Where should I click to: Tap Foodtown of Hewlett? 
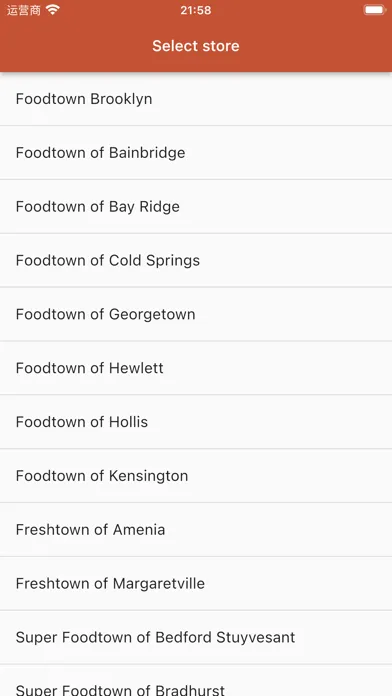pos(196,368)
